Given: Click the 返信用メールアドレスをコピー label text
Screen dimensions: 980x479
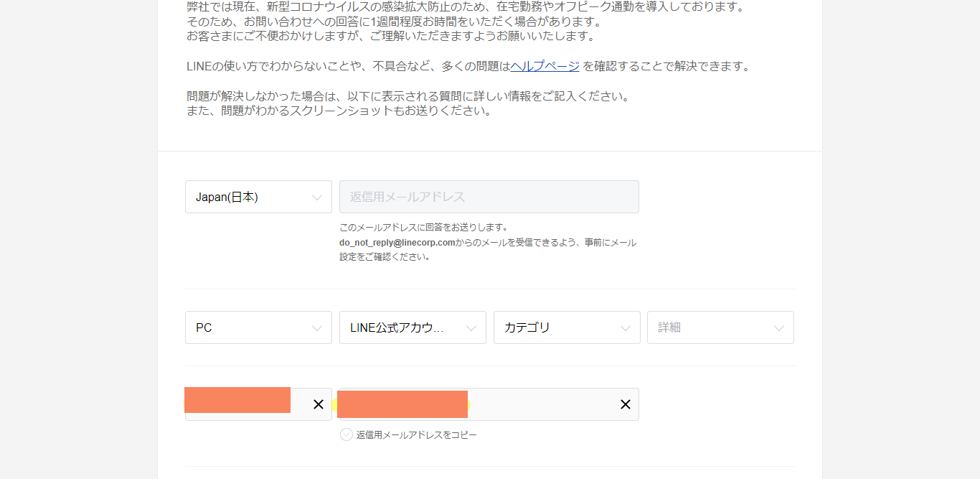Looking at the screenshot, I should pyautogui.click(x=416, y=434).
